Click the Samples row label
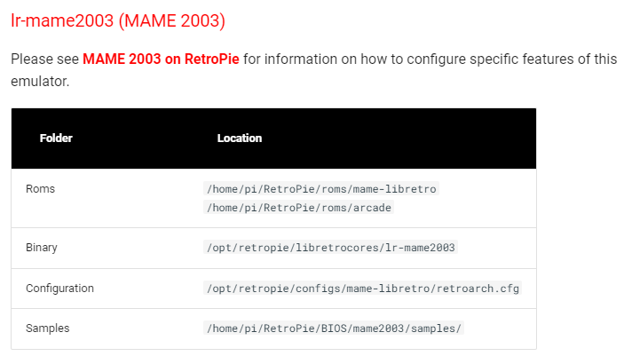Image resolution: width=632 pixels, height=364 pixels. (48, 328)
